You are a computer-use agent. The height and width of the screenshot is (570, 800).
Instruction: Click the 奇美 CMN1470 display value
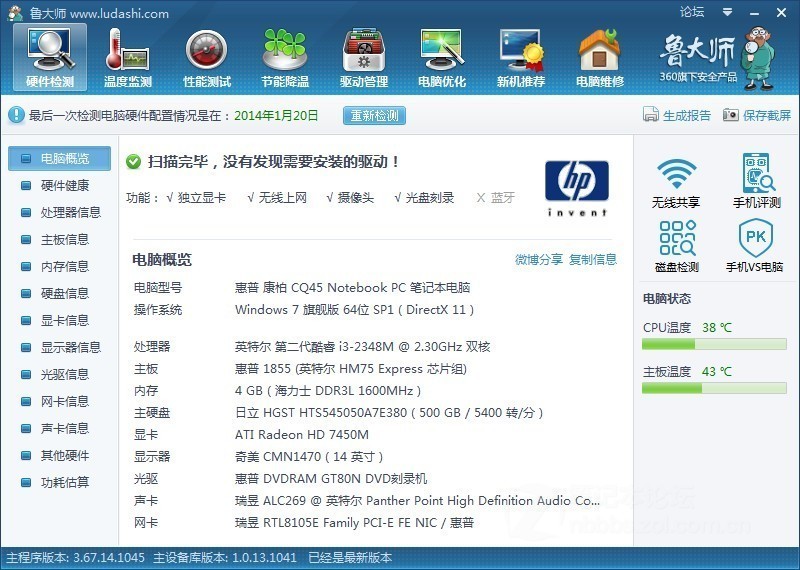click(309, 457)
